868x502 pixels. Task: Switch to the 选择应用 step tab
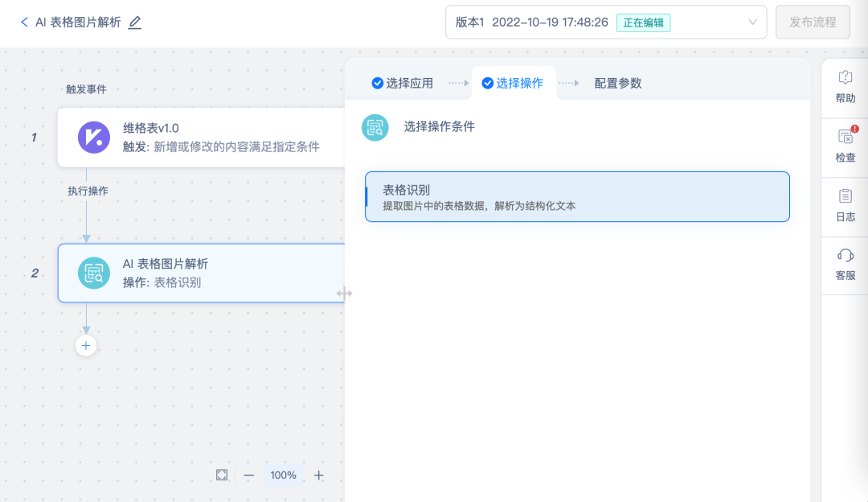[x=402, y=83]
